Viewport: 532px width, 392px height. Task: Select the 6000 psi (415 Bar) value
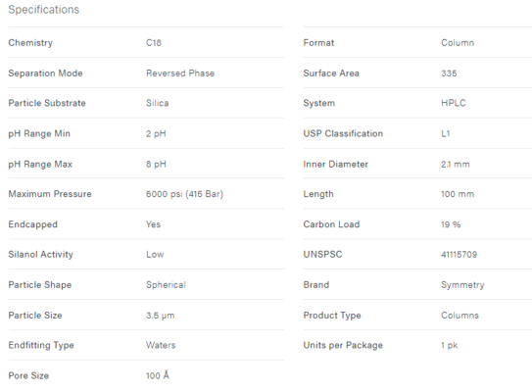click(184, 194)
